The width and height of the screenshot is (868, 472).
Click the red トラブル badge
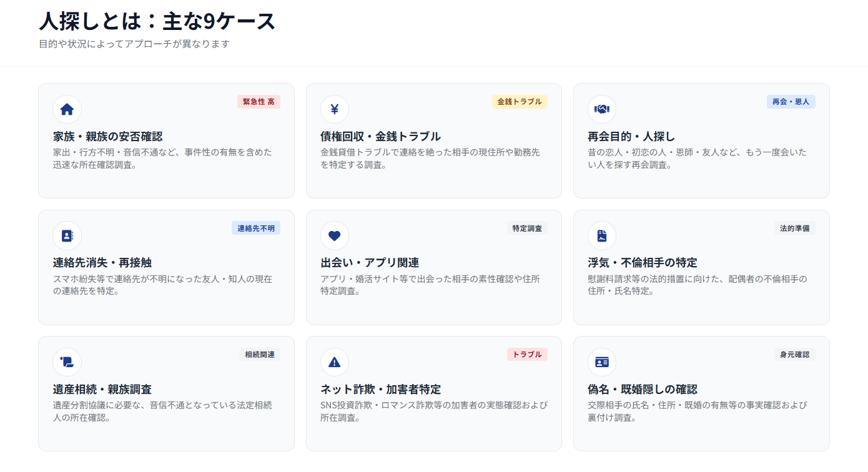pos(527,355)
